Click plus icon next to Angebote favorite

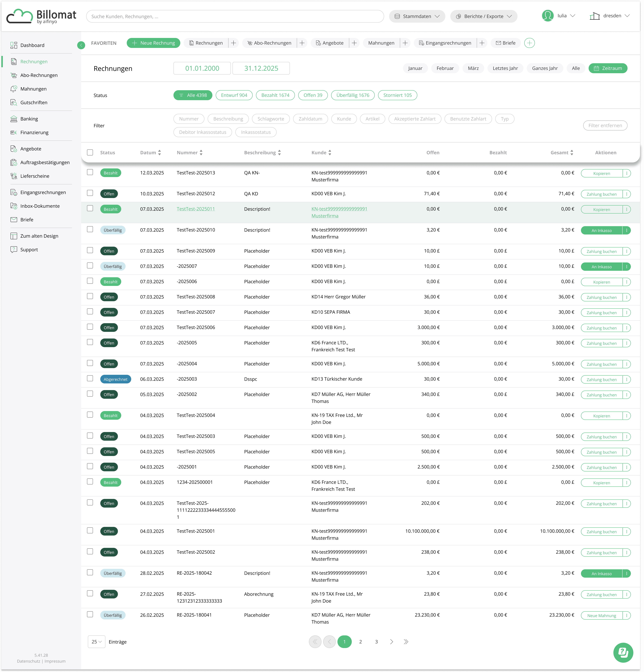pos(354,43)
